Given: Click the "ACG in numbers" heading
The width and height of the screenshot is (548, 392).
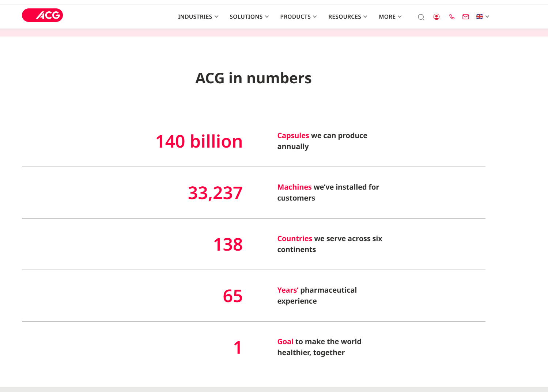Looking at the screenshot, I should [x=253, y=78].
